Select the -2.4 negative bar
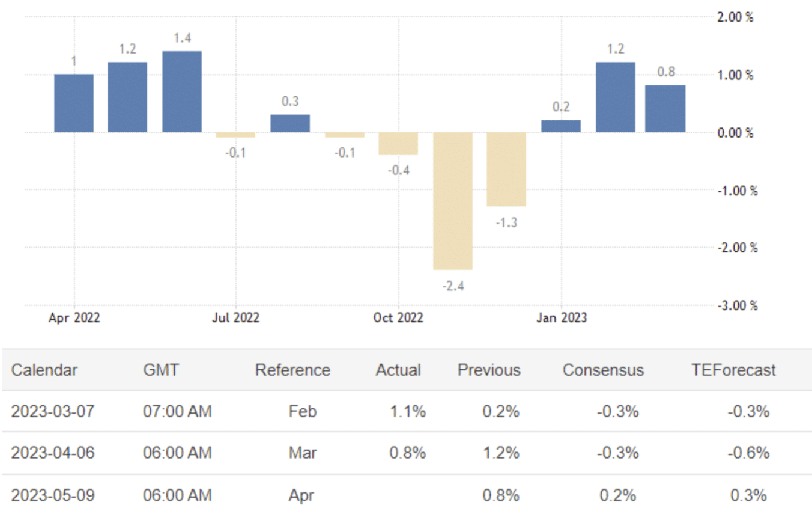The image size is (812, 517). click(x=453, y=201)
